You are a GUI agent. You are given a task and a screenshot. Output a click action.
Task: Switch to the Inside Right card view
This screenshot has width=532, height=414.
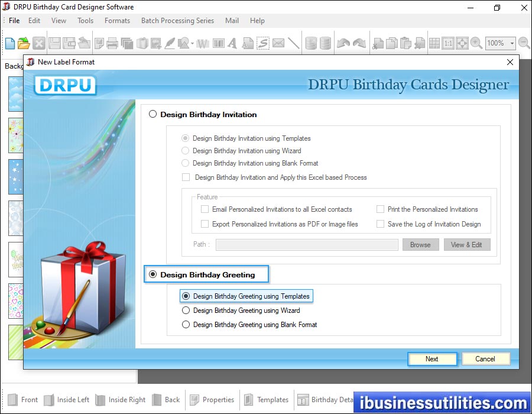point(121,400)
